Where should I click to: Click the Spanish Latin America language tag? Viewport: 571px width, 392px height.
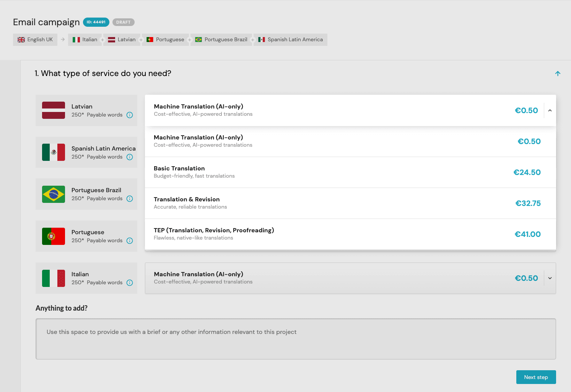click(x=291, y=40)
